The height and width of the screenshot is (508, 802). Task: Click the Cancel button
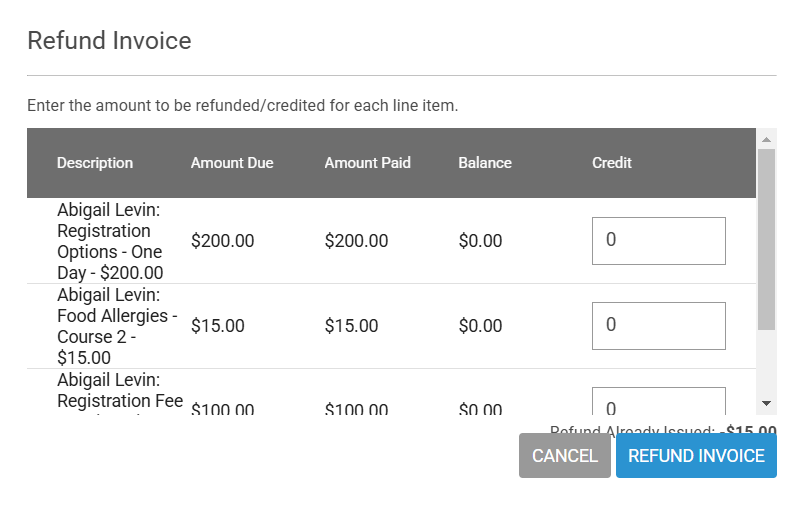[x=564, y=456]
